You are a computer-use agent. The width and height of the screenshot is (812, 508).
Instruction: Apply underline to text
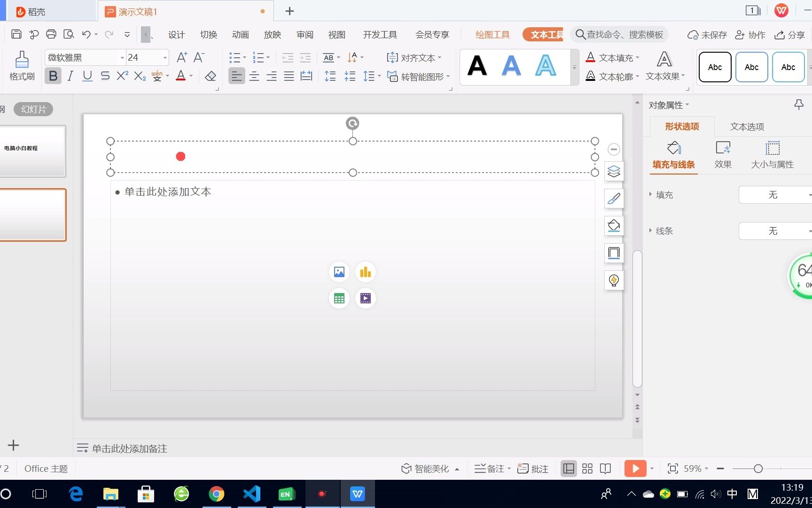(x=87, y=76)
